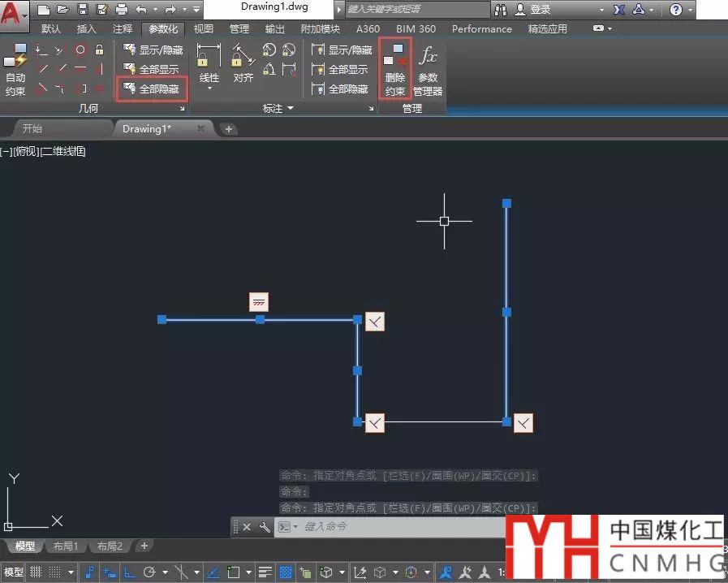Toggle lineweight display in the status bar

265,572
